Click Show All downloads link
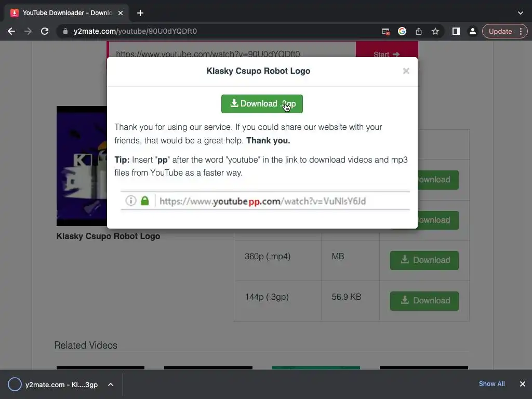Image resolution: width=532 pixels, height=399 pixels. click(x=491, y=384)
